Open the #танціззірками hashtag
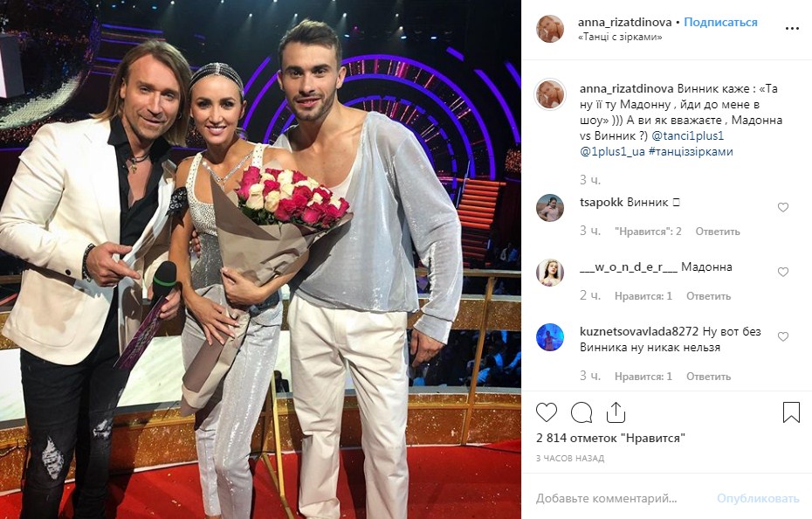Viewport: 812px width, 519px height. tap(691, 152)
